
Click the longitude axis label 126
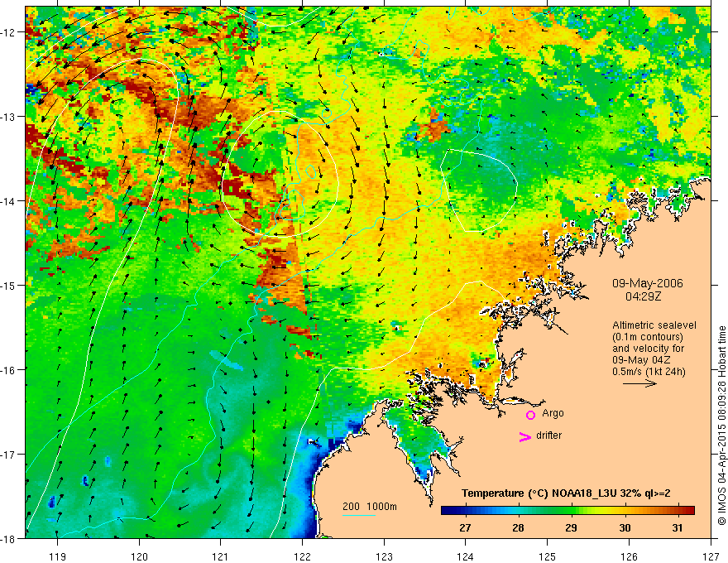click(629, 556)
